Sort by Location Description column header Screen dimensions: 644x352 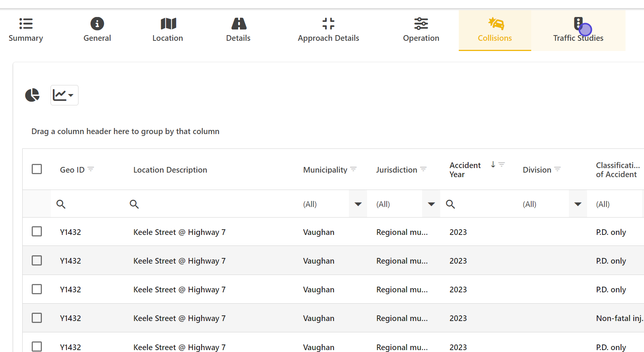[170, 170]
